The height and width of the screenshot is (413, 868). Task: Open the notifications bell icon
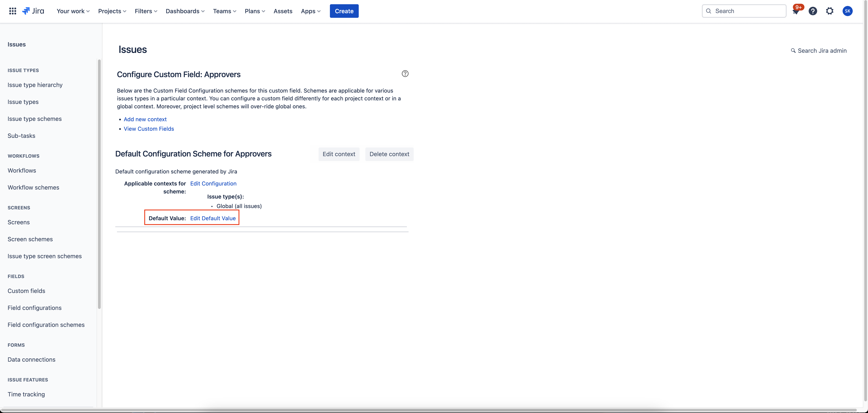796,12
